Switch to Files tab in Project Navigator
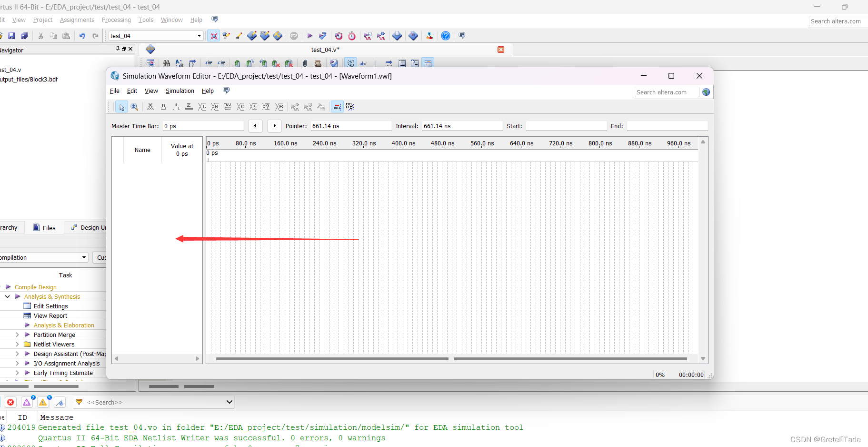 point(44,228)
